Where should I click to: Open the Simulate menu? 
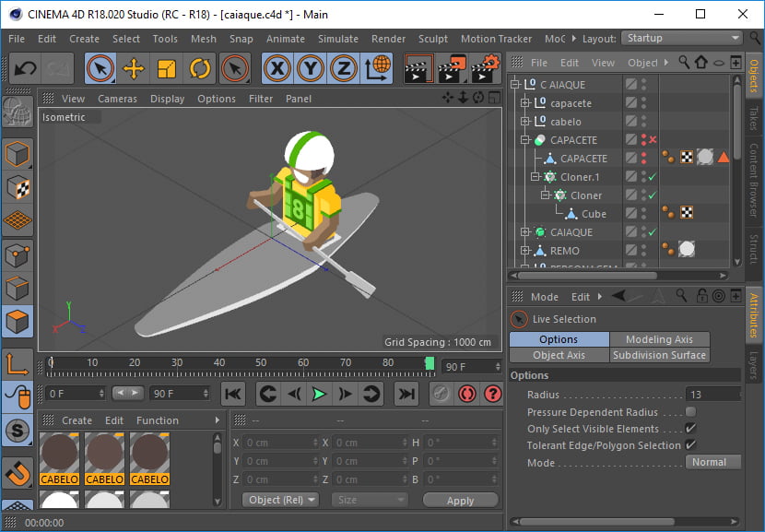338,39
